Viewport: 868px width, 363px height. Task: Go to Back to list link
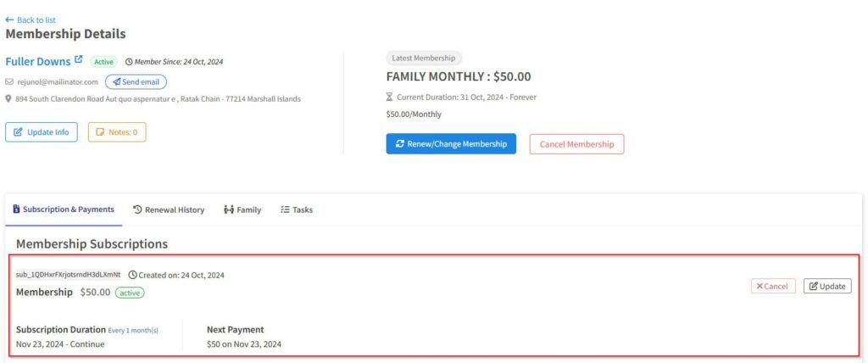click(36, 20)
